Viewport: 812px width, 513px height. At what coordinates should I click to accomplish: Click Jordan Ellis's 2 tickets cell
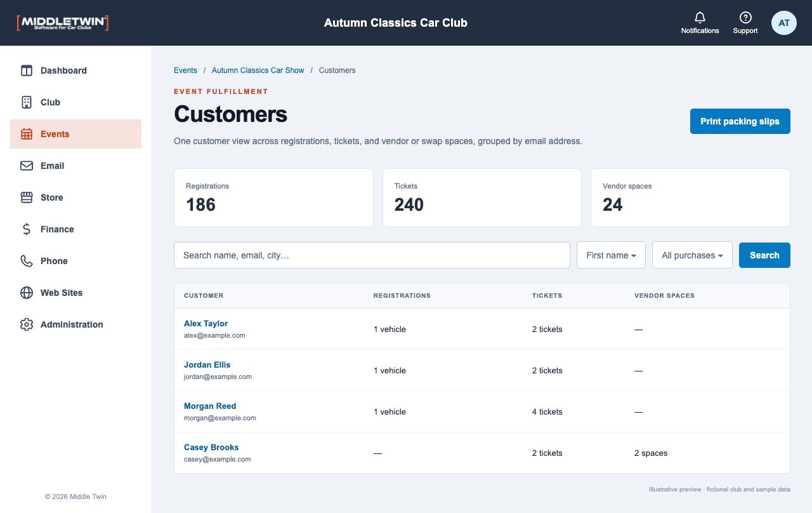coord(547,370)
